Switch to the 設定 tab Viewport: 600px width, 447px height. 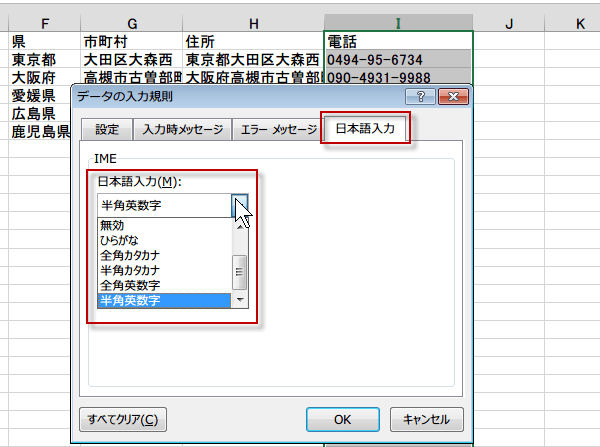click(107, 129)
